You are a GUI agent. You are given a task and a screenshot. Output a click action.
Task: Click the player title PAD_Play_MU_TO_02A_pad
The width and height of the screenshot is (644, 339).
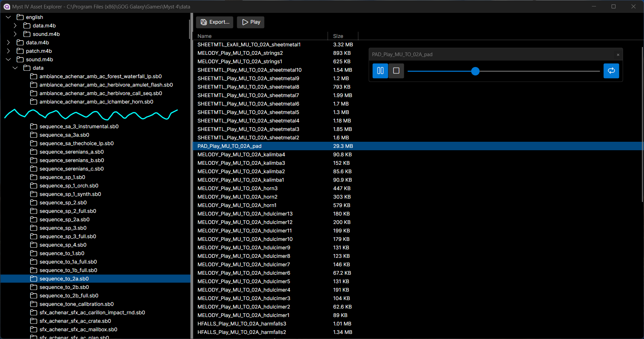[402, 54]
